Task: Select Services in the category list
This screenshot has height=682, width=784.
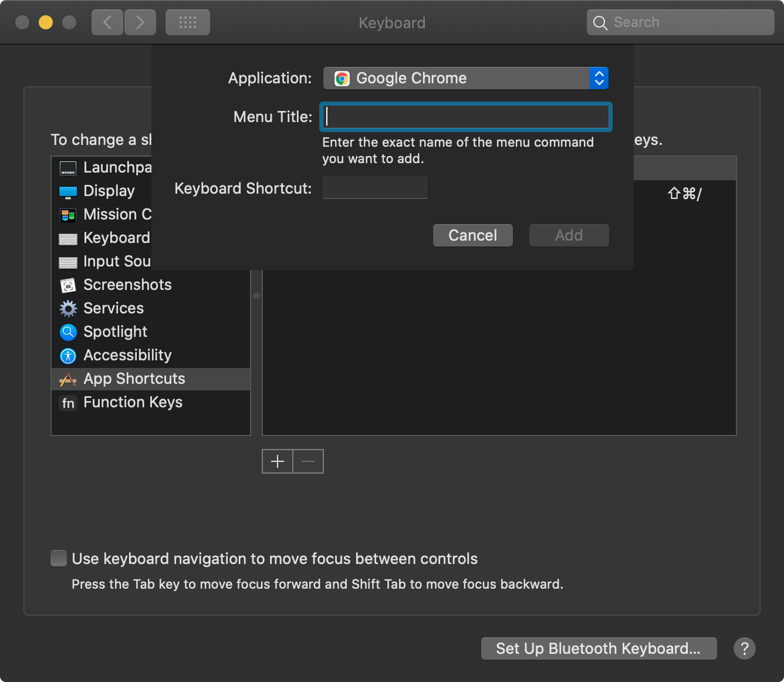Action: tap(151, 308)
